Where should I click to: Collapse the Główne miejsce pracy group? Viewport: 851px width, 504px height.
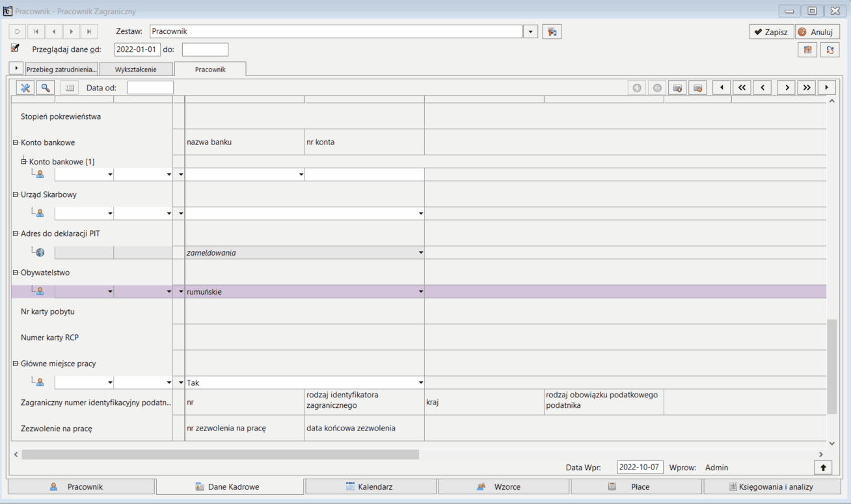(16, 364)
